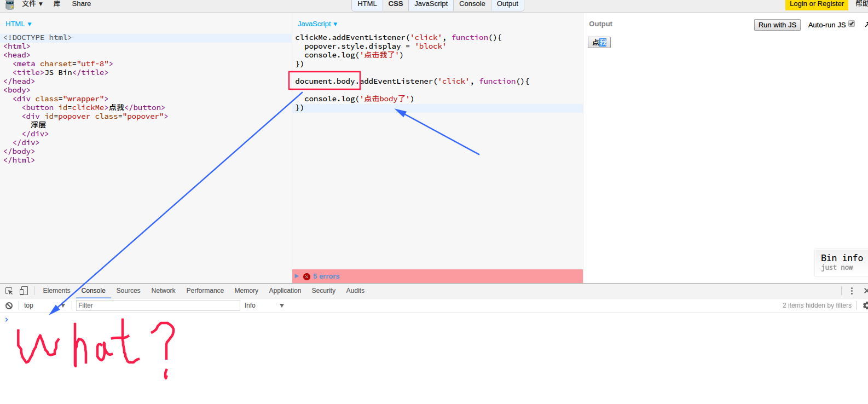Open the Memory tab

pos(246,291)
